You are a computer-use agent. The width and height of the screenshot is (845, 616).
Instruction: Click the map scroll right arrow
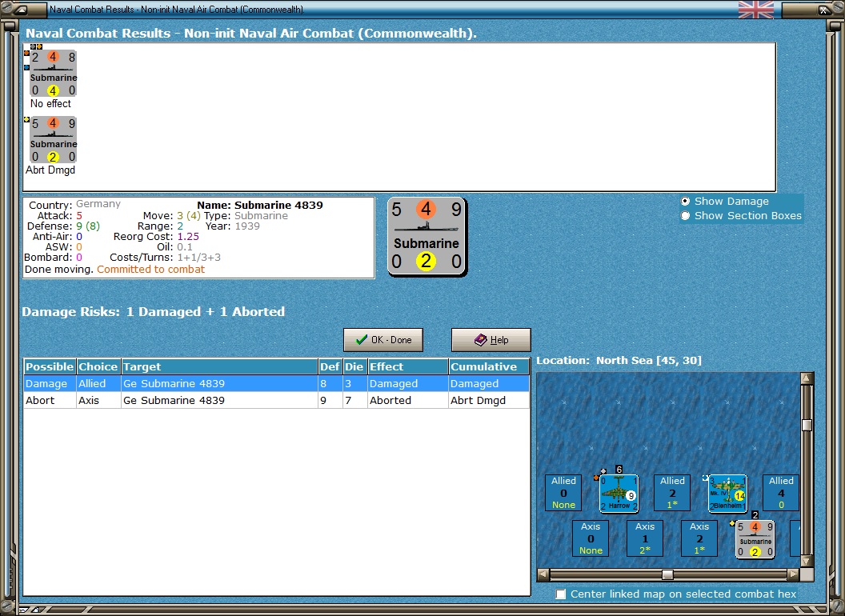pos(793,574)
